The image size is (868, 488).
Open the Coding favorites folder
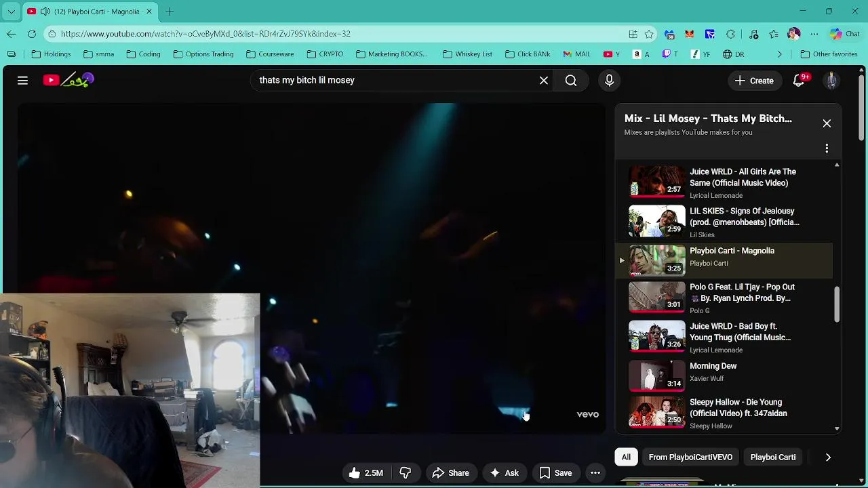click(143, 54)
